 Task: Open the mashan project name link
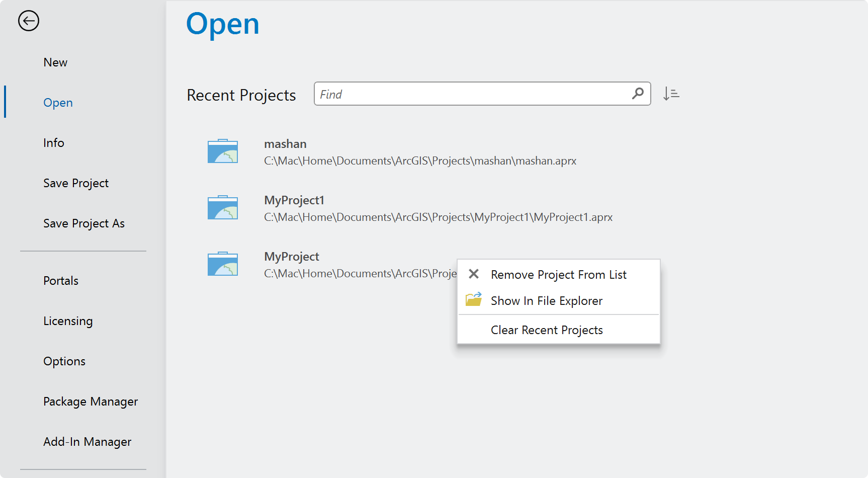[x=285, y=144]
